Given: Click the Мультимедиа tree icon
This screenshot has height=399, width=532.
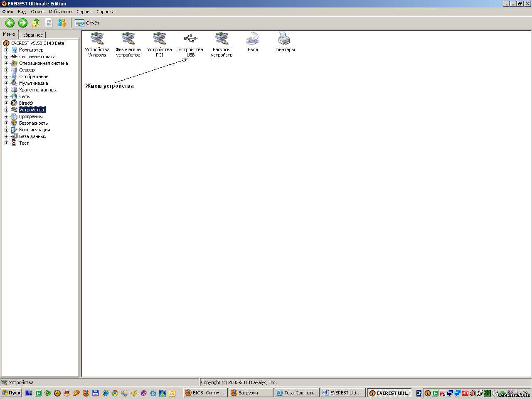Looking at the screenshot, I should point(14,83).
